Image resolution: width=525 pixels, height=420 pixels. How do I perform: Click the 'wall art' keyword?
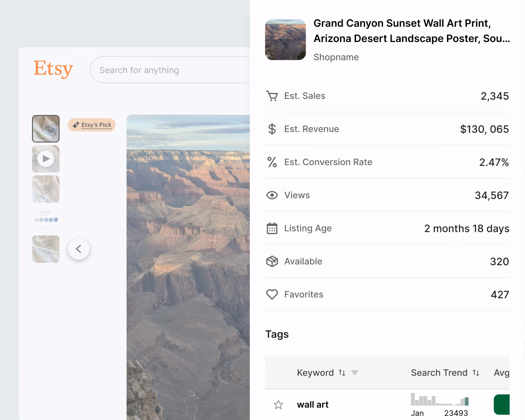(313, 405)
